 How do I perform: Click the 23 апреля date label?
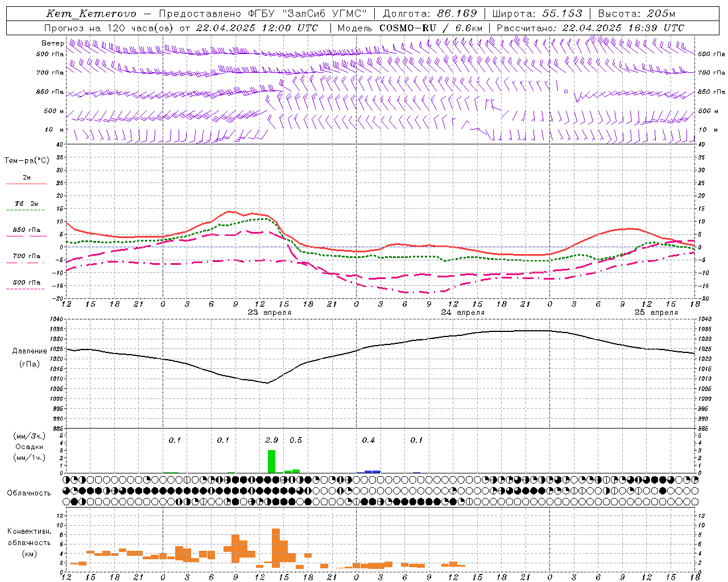click(x=269, y=313)
